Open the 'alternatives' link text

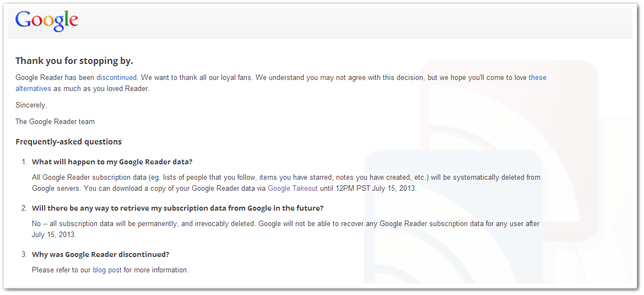(x=33, y=88)
